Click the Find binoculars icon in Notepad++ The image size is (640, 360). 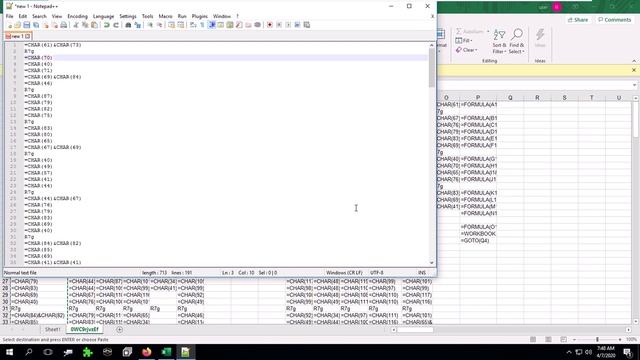pyautogui.click(x=128, y=25)
